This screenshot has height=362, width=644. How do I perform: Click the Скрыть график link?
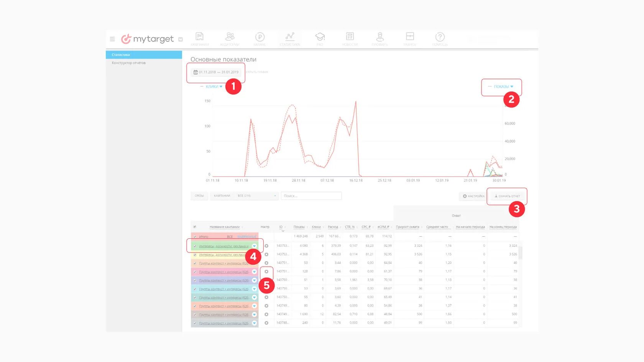(257, 72)
